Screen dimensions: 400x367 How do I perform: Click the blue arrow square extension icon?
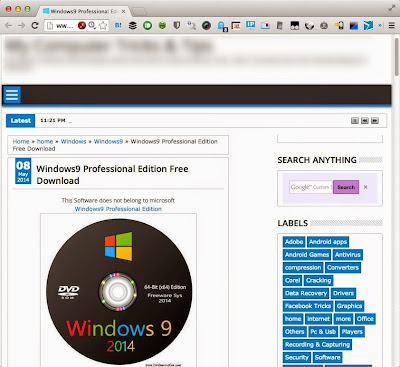(368, 25)
